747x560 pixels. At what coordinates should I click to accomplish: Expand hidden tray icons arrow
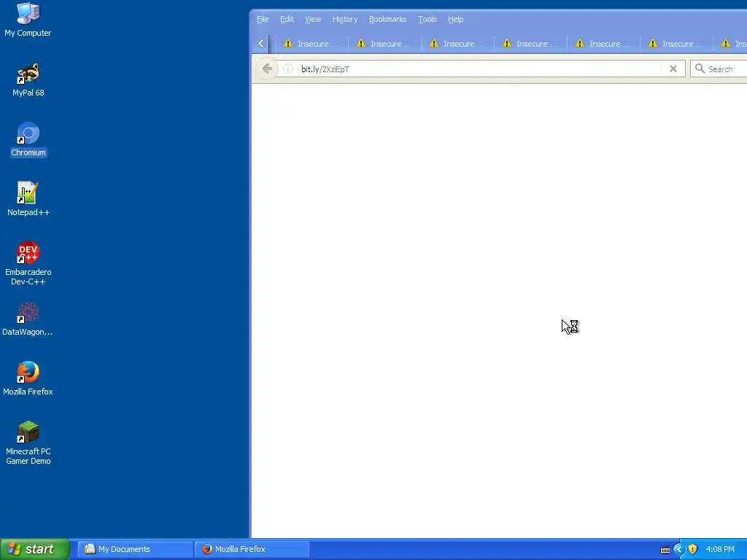679,549
